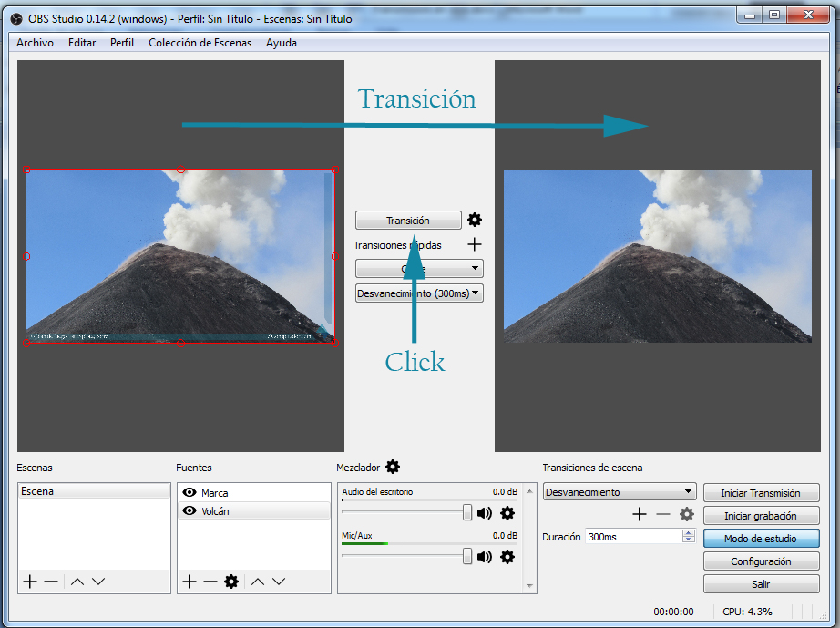Click Iniciar Transmisión button
Viewport: 840px width, 628px height.
(x=761, y=493)
